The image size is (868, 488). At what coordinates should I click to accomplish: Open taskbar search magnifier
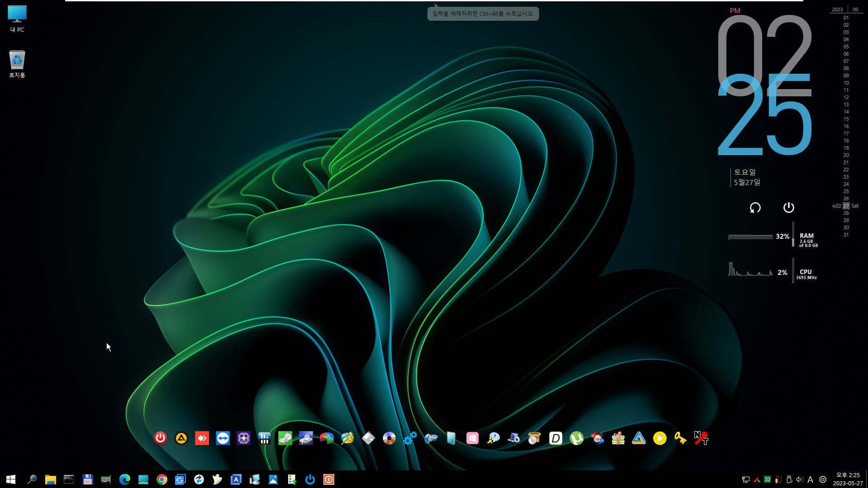(32, 479)
